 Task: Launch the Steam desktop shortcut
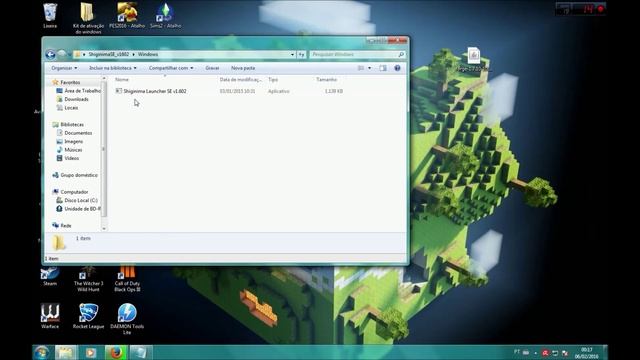tap(50, 276)
